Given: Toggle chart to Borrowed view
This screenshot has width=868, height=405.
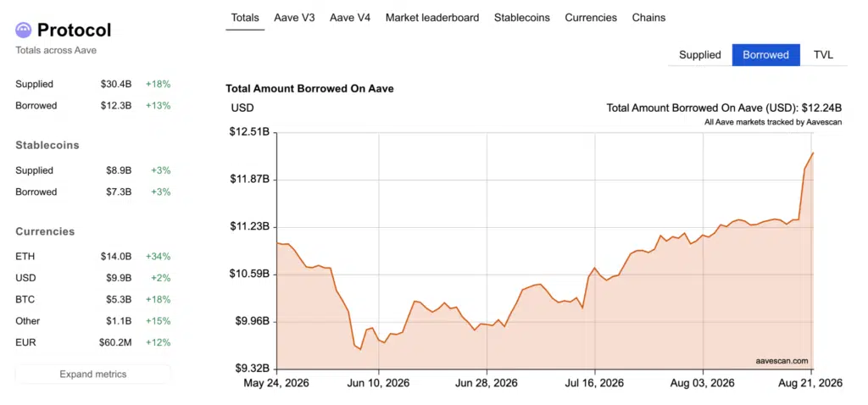Looking at the screenshot, I should click(765, 55).
